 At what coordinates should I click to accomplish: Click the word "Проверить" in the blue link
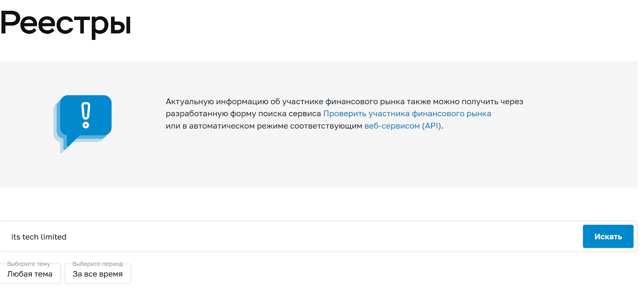coord(345,114)
